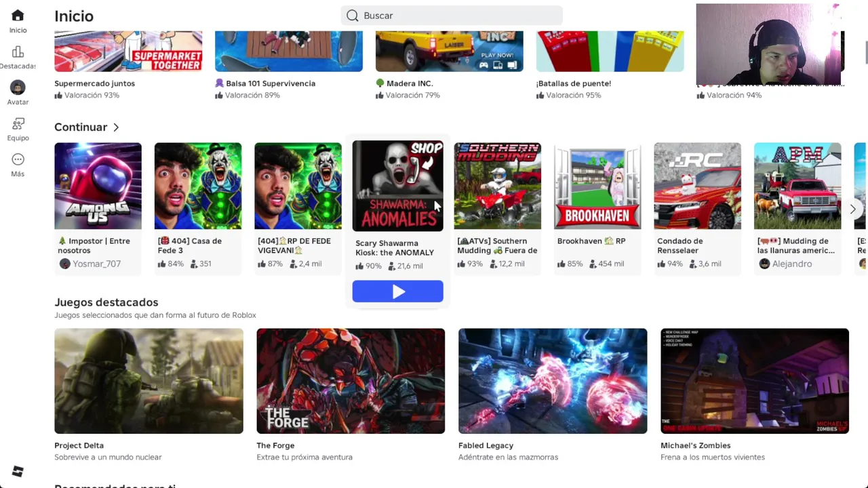Click the ¡Batallas de puente! title
Image resolution: width=868 pixels, height=488 pixels.
click(x=574, y=83)
